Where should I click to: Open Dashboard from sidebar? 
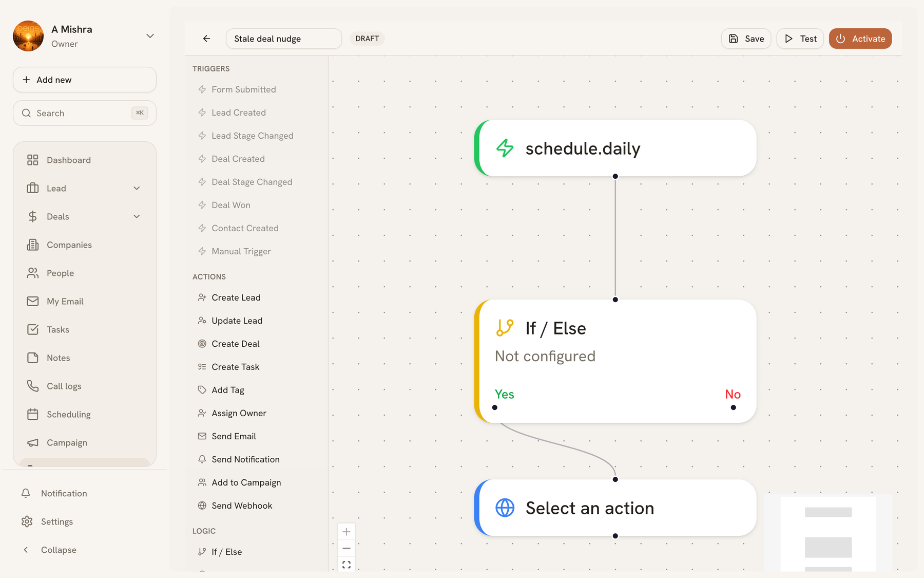coord(85,160)
